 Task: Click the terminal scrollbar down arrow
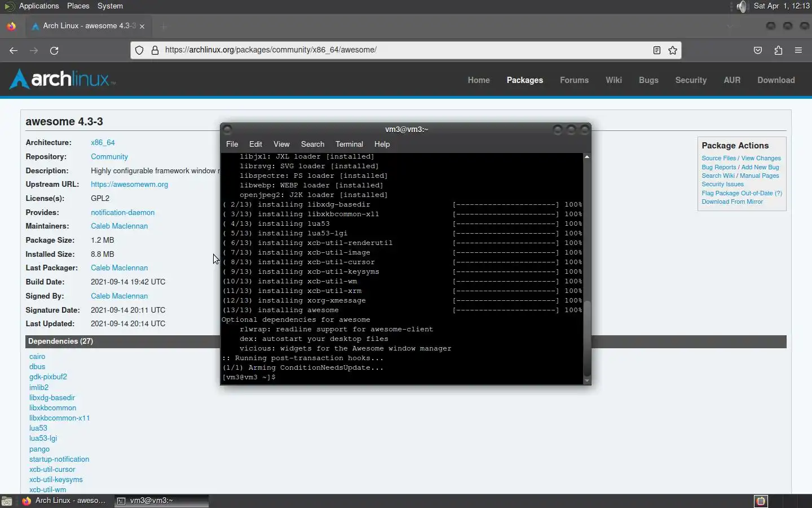tap(587, 381)
